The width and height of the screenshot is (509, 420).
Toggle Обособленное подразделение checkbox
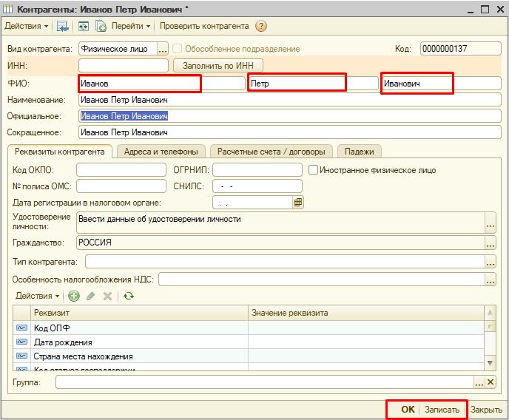(x=178, y=49)
